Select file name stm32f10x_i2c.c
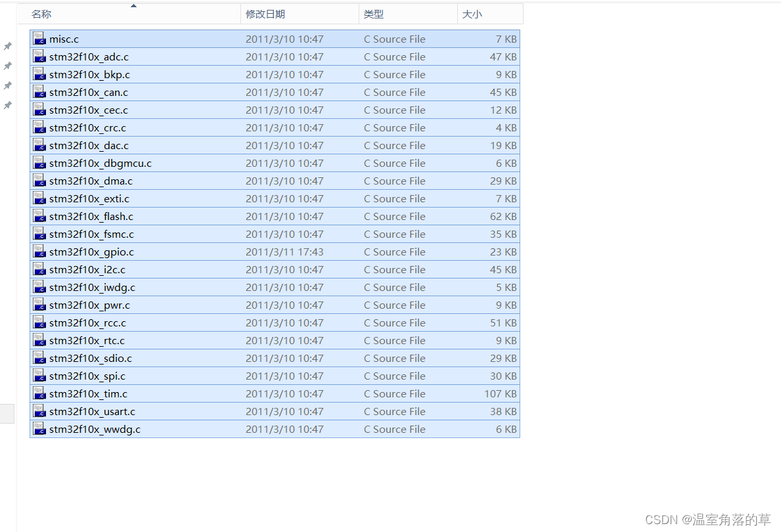 [x=87, y=269]
